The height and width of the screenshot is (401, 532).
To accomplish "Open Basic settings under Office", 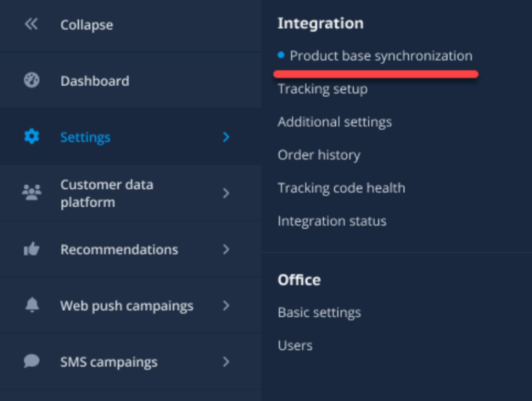I will point(319,313).
